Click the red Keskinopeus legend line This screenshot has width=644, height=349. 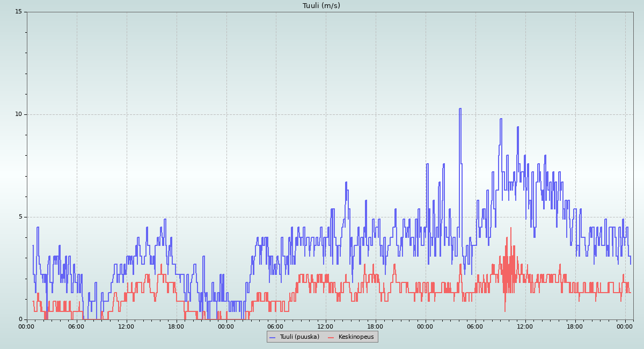pos(331,337)
